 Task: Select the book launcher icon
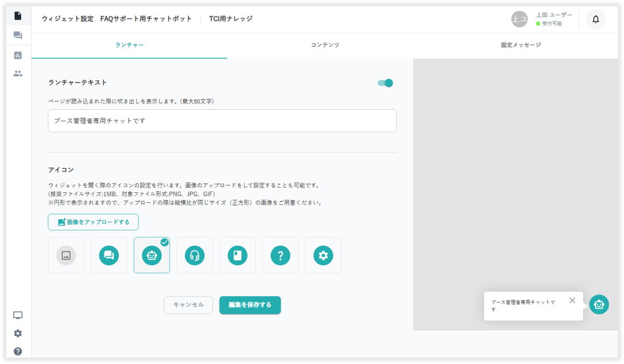pos(237,255)
